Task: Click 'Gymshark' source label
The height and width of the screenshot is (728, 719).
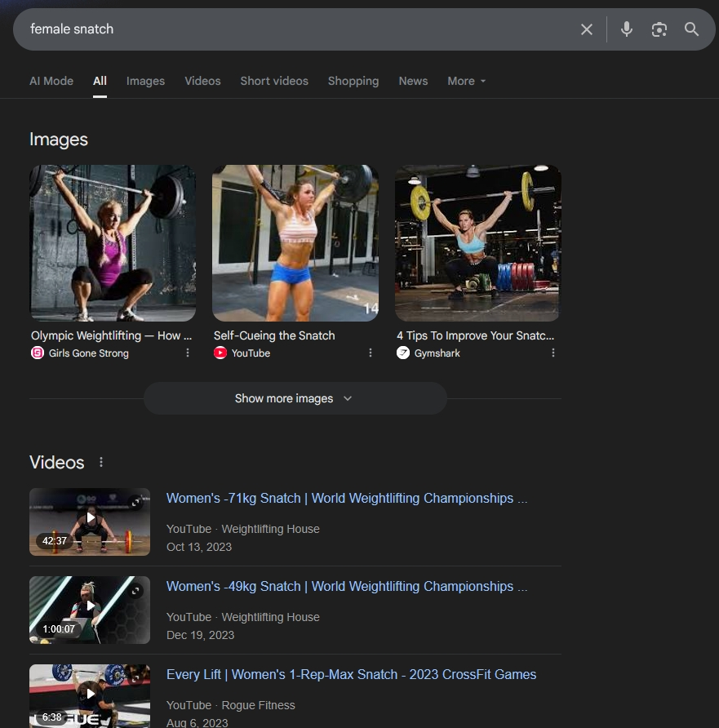Action: [437, 353]
